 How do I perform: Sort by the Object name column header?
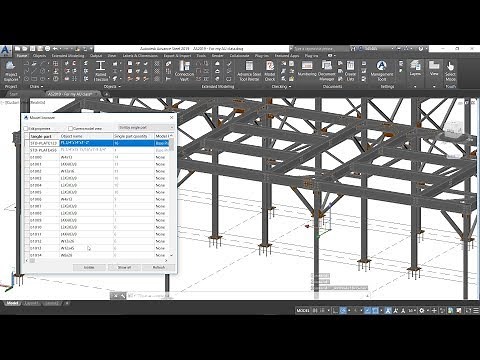86,136
